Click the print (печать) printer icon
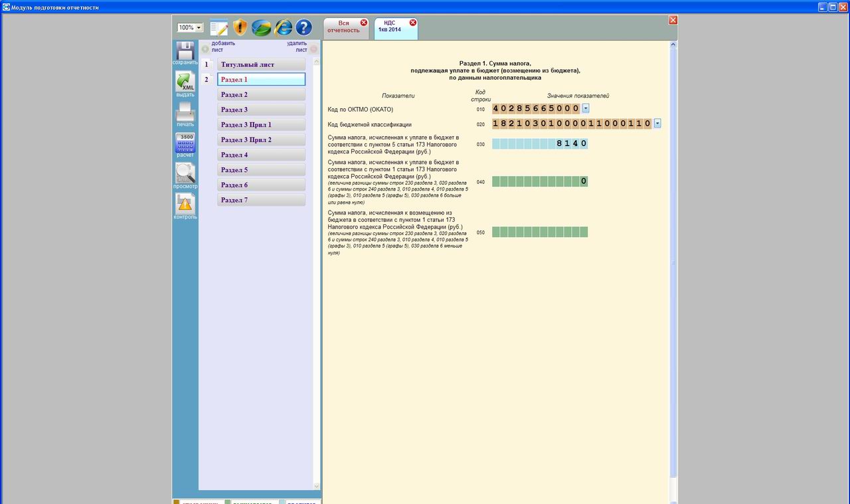Image resolution: width=850 pixels, height=504 pixels. (x=185, y=112)
